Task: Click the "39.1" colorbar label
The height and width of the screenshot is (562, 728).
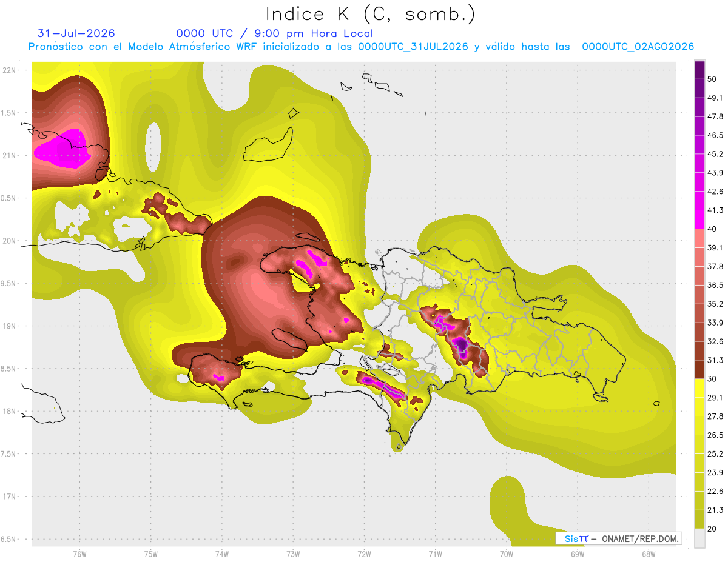Action: pos(715,248)
